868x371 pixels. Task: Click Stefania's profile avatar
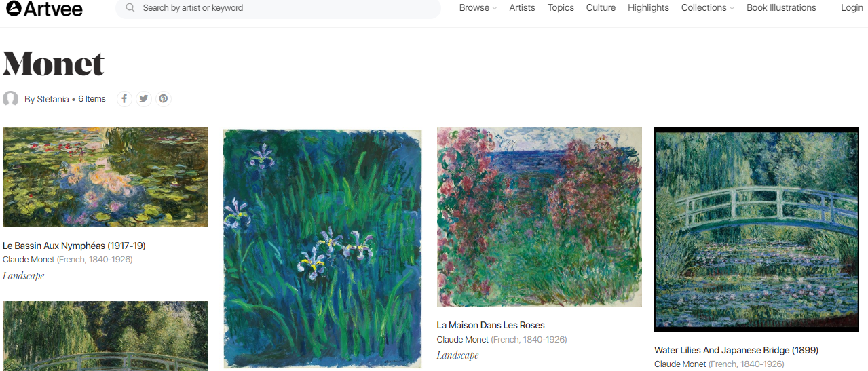click(11, 99)
